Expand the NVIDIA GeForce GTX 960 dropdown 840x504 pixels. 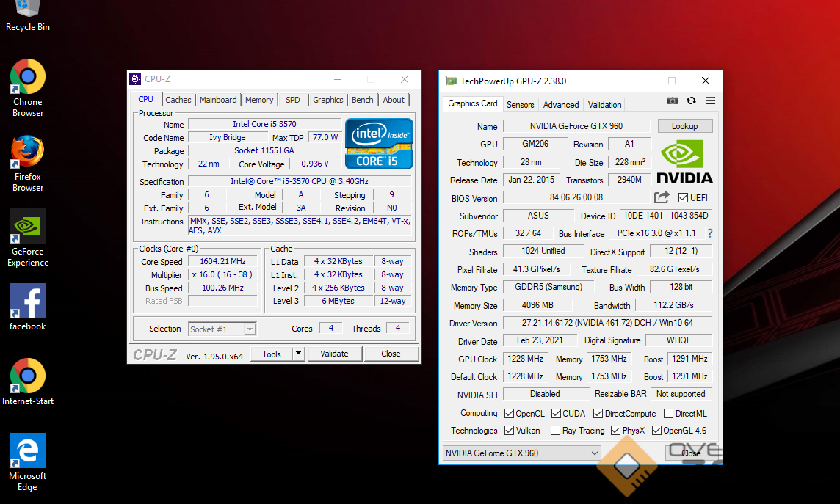595,453
